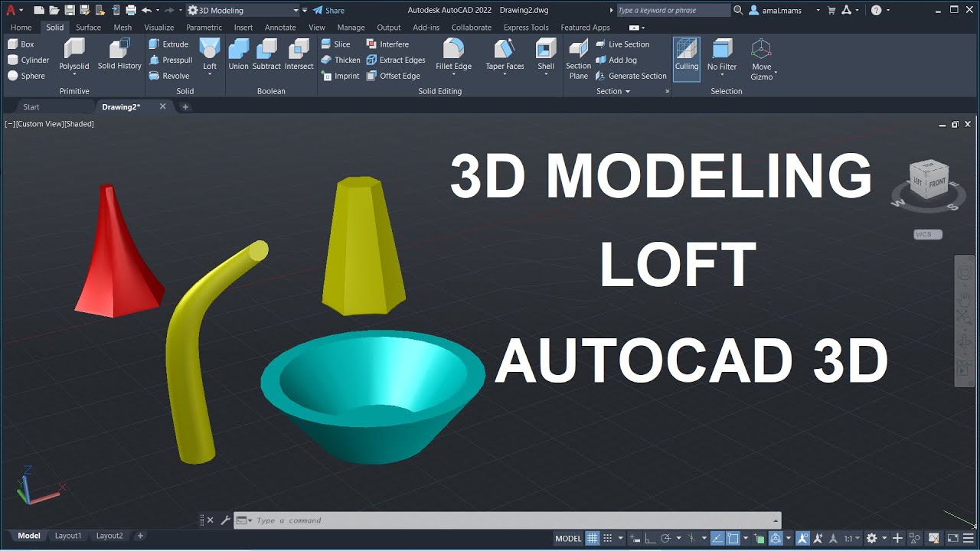This screenshot has width=980, height=551.
Task: Switch to the Home ribbon tab
Action: pyautogui.click(x=21, y=28)
